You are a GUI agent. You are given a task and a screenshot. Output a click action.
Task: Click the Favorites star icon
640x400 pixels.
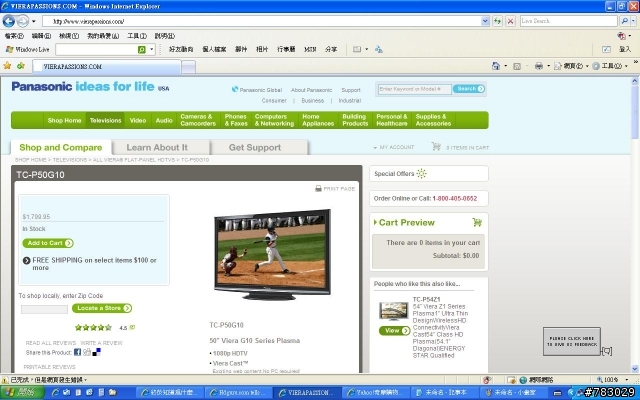click(7, 65)
